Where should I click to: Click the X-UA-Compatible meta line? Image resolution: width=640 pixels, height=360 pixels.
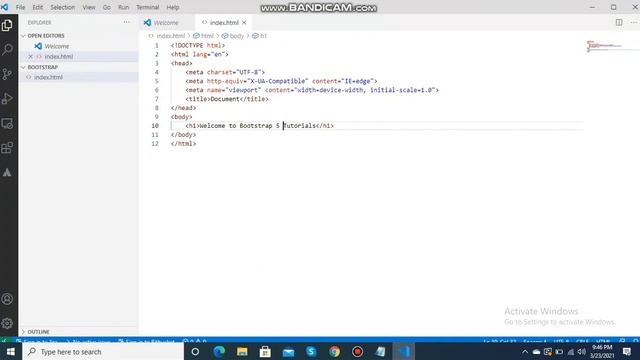(281, 81)
